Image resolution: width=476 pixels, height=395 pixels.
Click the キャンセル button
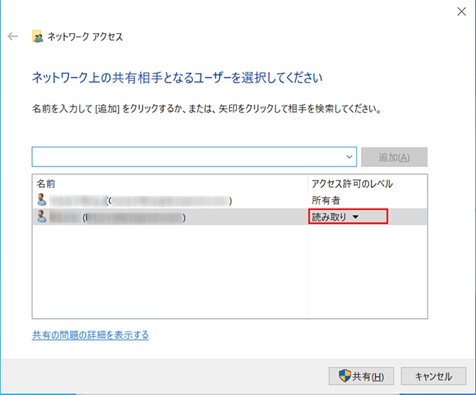pos(433,376)
